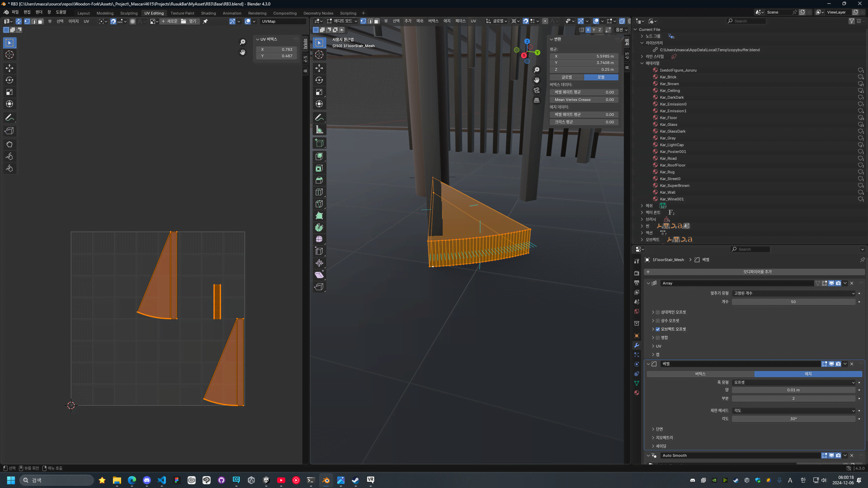
Task: Click the Array 개수 value slider
Action: pos(793,302)
